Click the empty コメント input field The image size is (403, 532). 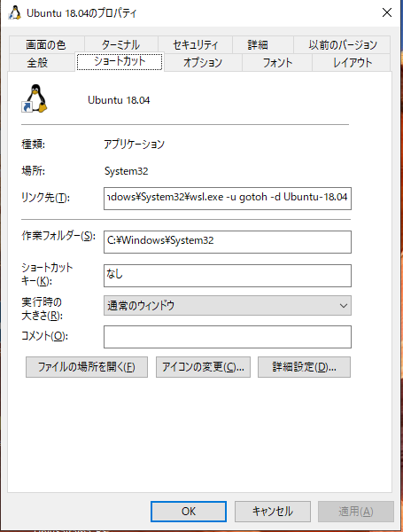tap(228, 337)
